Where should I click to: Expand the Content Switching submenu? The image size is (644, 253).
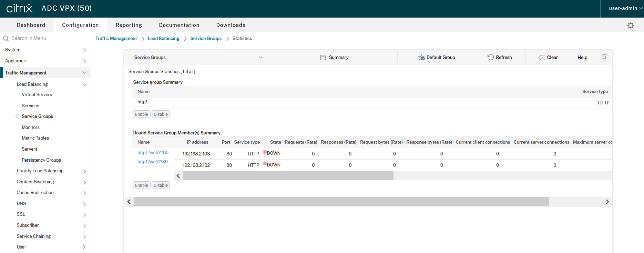84,182
